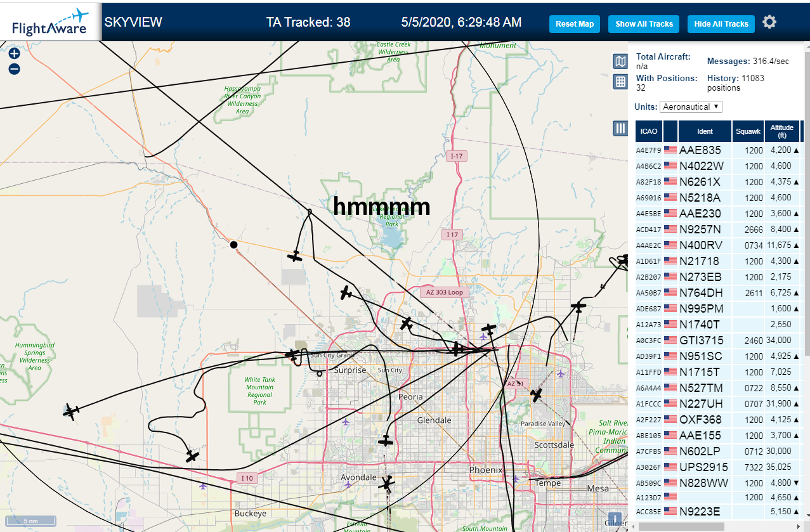Select the AAE230 aircraft row

pos(720,214)
